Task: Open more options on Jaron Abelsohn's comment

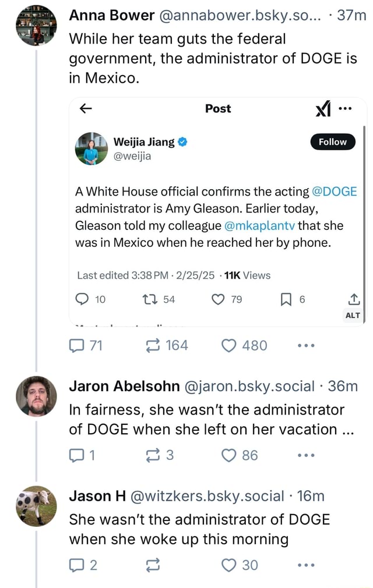Action: [305, 455]
